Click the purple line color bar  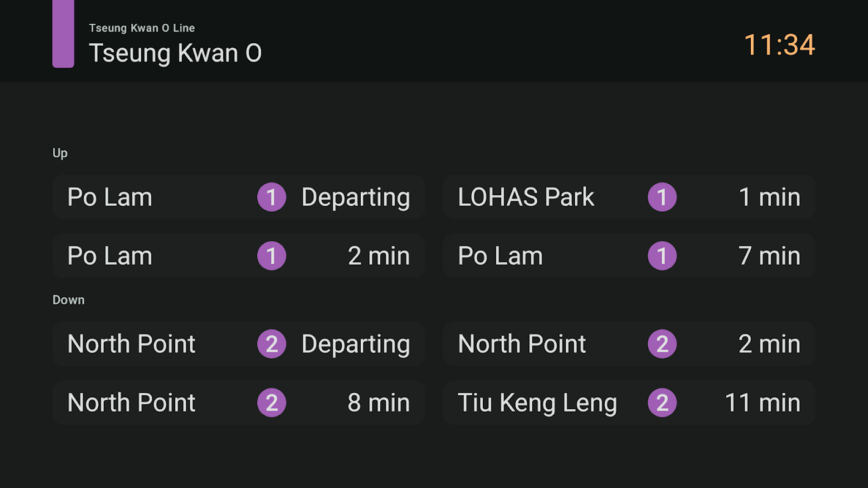coord(63,34)
